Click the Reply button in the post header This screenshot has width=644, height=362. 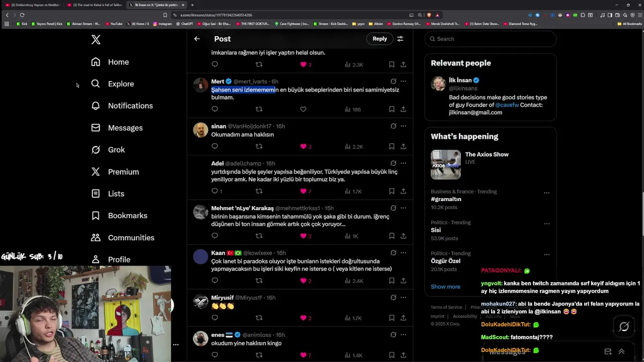380,39
